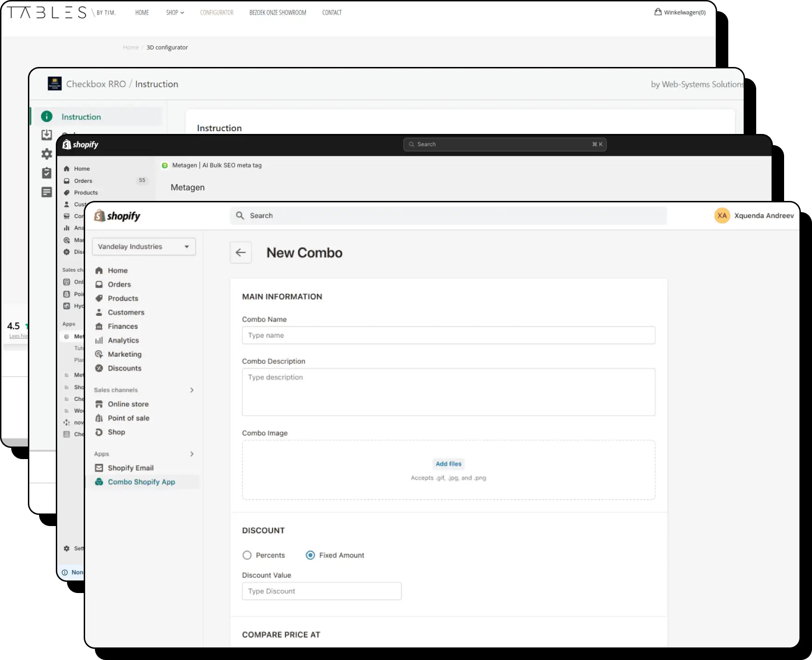Click the Marketing target icon in front sidebar
The image size is (812, 660).
(x=99, y=354)
